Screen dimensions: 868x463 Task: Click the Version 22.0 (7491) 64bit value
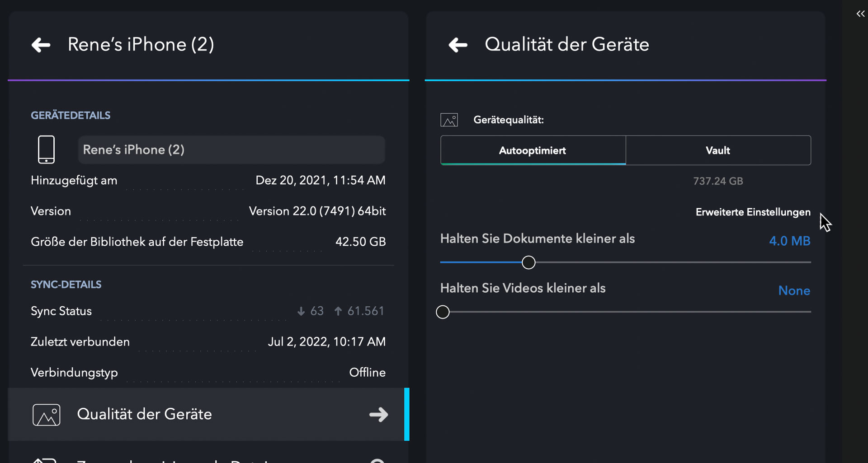(x=317, y=211)
